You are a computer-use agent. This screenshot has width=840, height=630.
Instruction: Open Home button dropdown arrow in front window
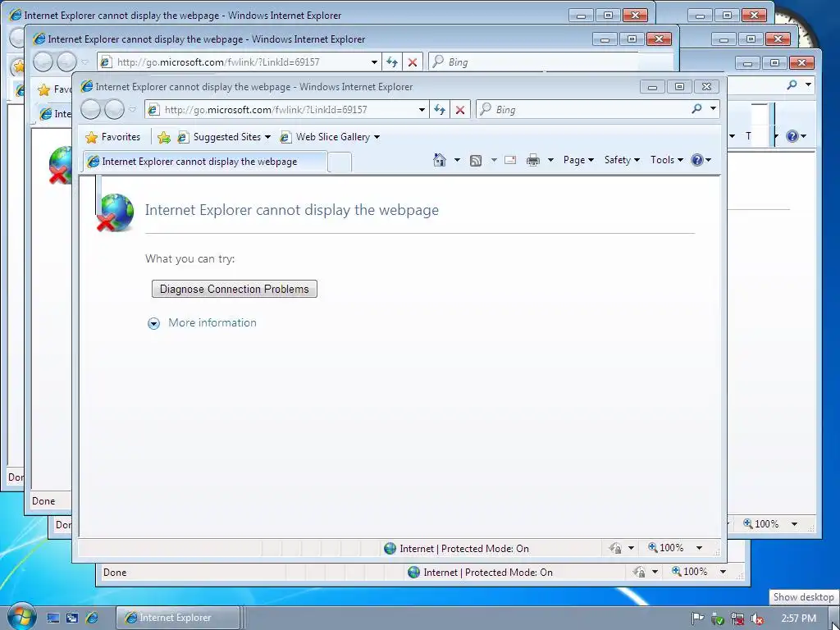click(457, 160)
